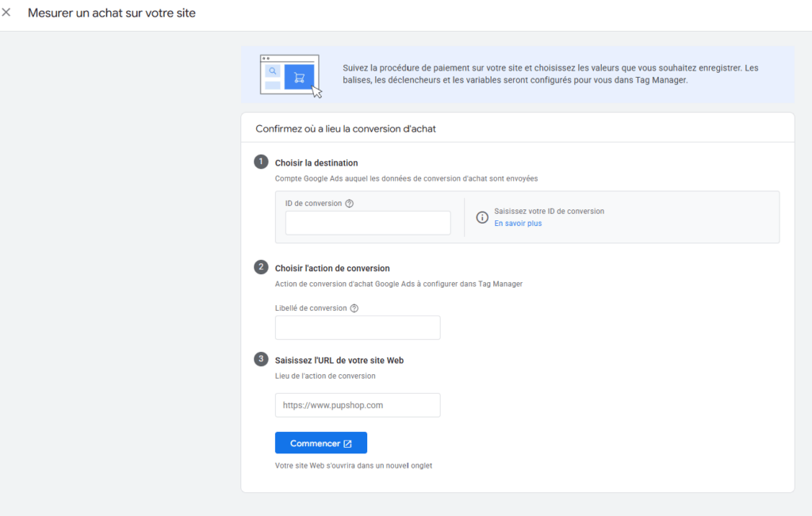Click the website URL field with pupshop placeholder
Screen dimensions: 812x516
[x=358, y=405]
